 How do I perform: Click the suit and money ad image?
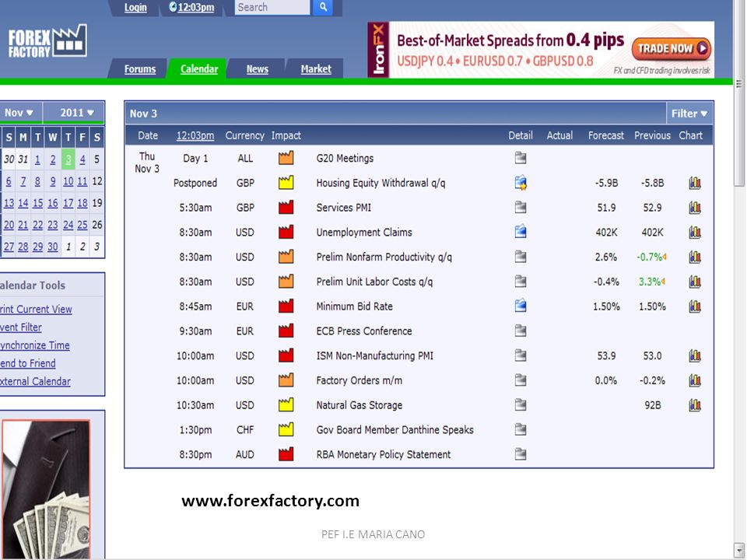point(46,489)
